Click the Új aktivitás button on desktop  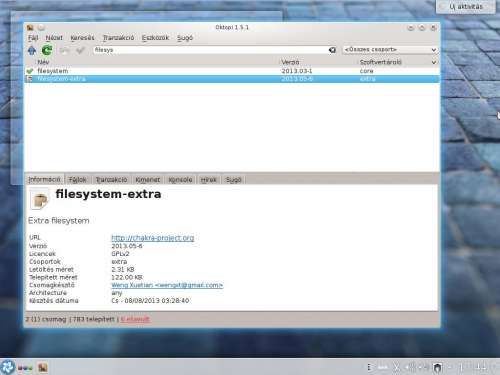(x=466, y=6)
